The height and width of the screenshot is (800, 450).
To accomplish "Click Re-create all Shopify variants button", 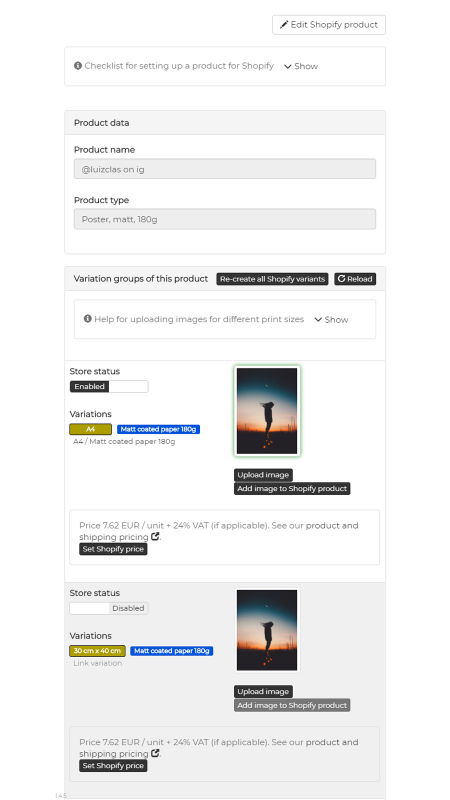I will click(x=272, y=279).
